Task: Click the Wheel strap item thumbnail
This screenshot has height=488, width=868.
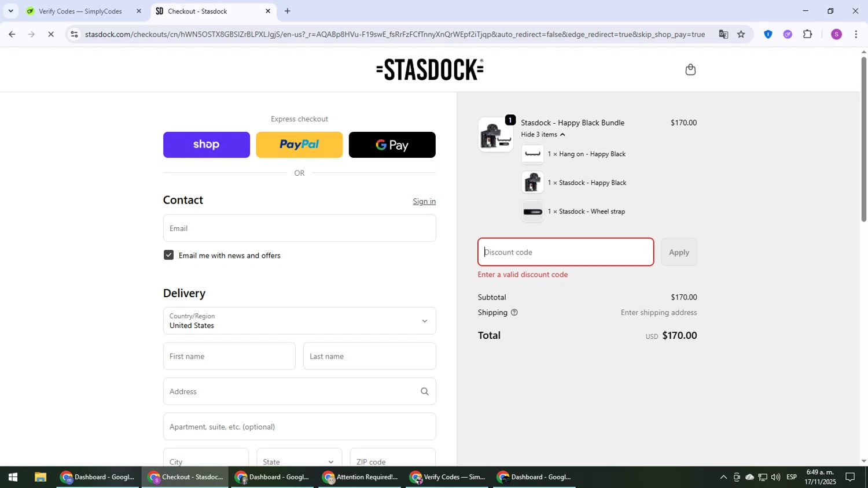Action: click(532, 212)
